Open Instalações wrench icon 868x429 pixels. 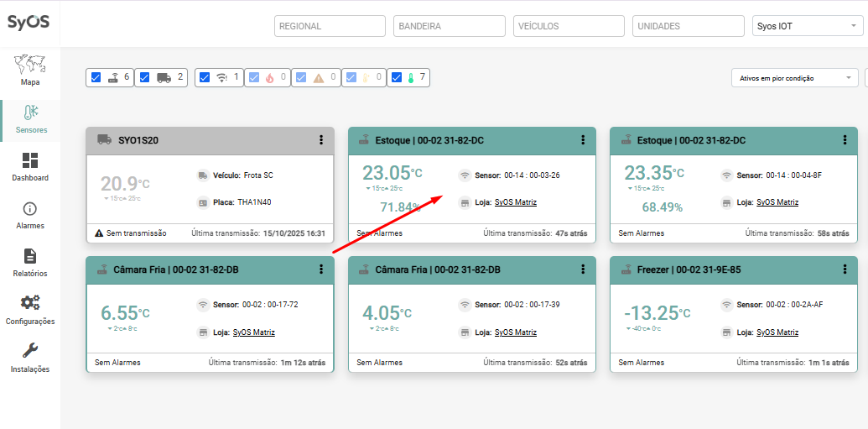point(29,357)
